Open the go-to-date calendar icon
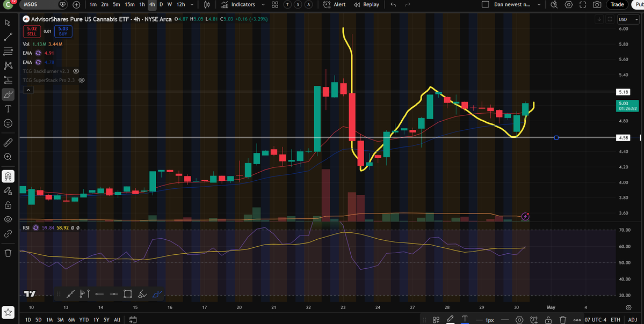Image resolution: width=644 pixels, height=324 pixels. (x=133, y=320)
